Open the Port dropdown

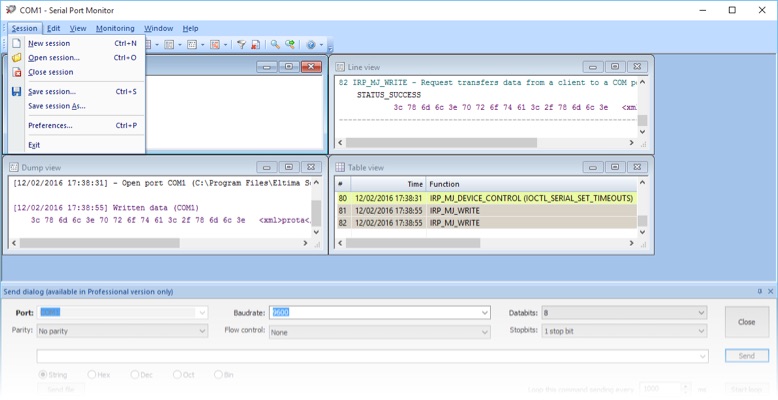coord(202,313)
